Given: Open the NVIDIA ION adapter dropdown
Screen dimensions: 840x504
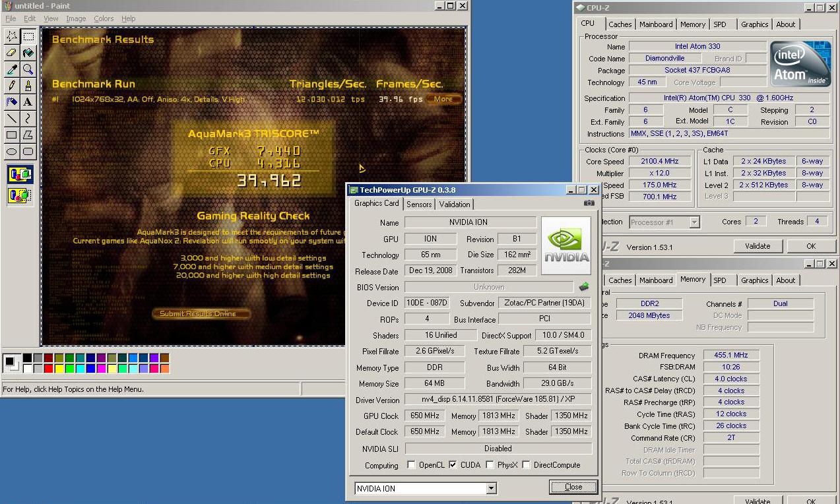Looking at the screenshot, I should (x=491, y=489).
